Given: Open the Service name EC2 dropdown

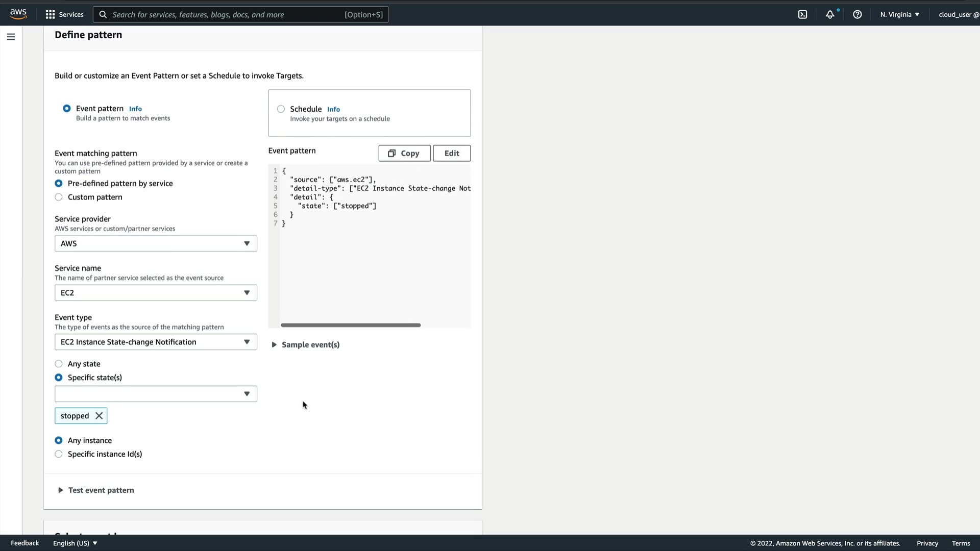Looking at the screenshot, I should tap(156, 293).
